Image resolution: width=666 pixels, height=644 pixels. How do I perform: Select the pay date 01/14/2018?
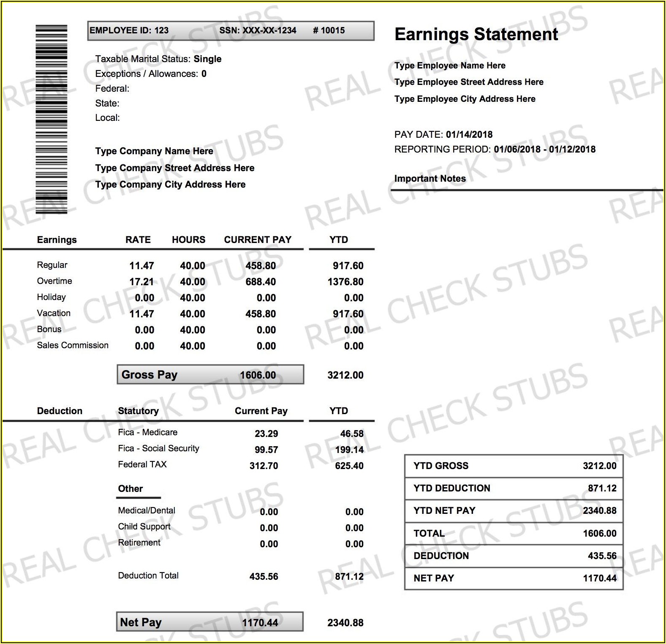pyautogui.click(x=469, y=135)
